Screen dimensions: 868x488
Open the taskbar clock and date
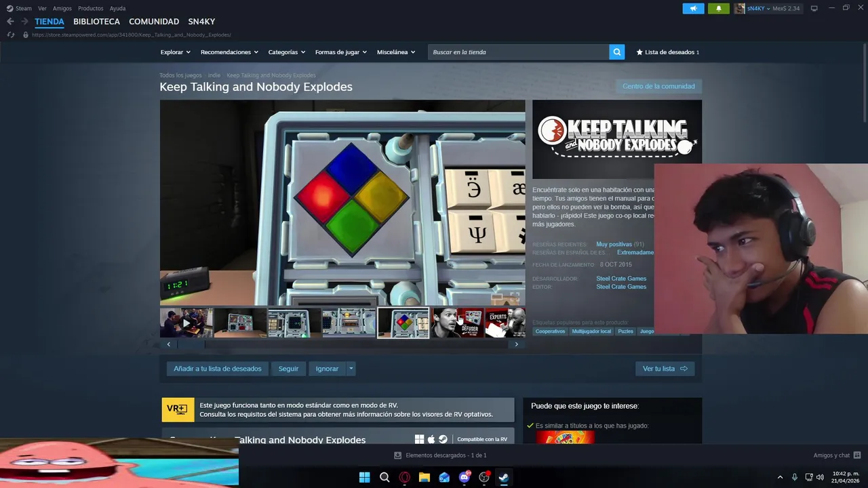[846, 477]
